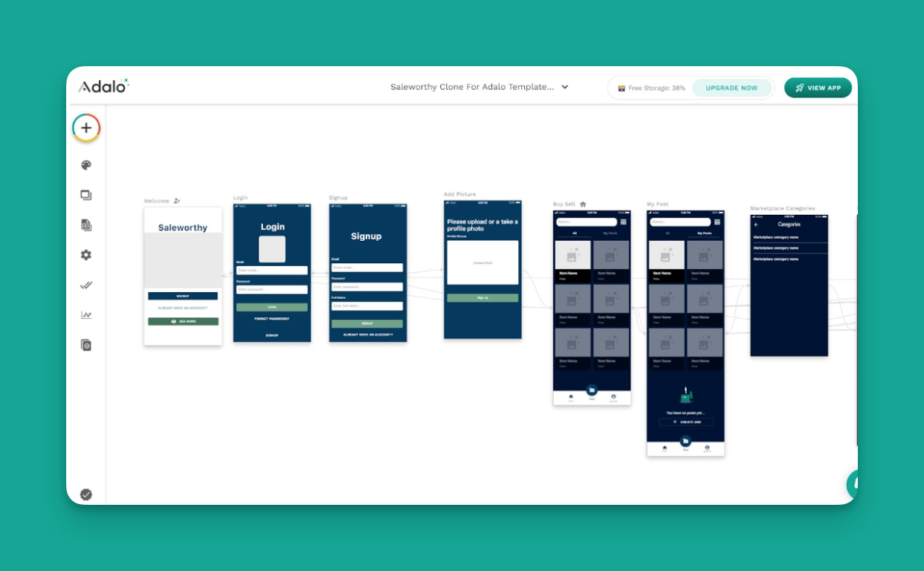The image size is (924, 571).
Task: Click the plus icon to add a component
Action: (x=85, y=127)
